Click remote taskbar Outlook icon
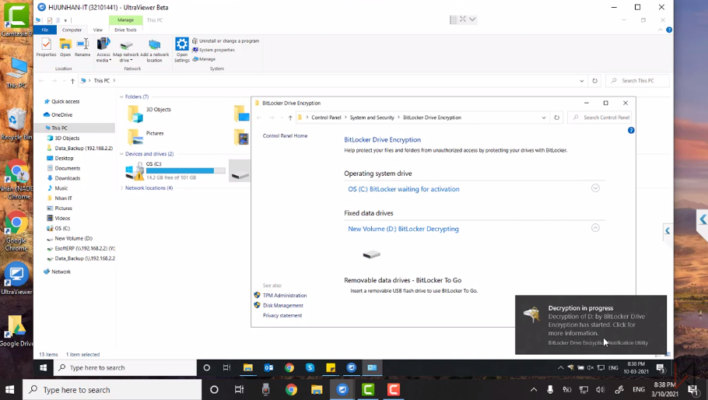Image resolution: width=708 pixels, height=400 pixels. [x=268, y=367]
